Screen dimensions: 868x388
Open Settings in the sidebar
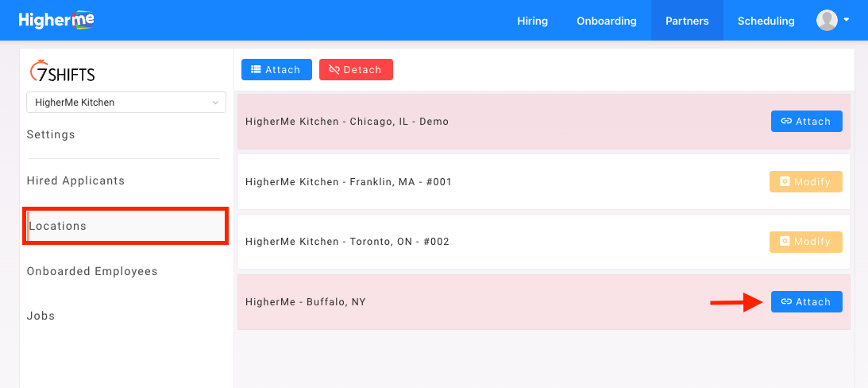point(51,135)
